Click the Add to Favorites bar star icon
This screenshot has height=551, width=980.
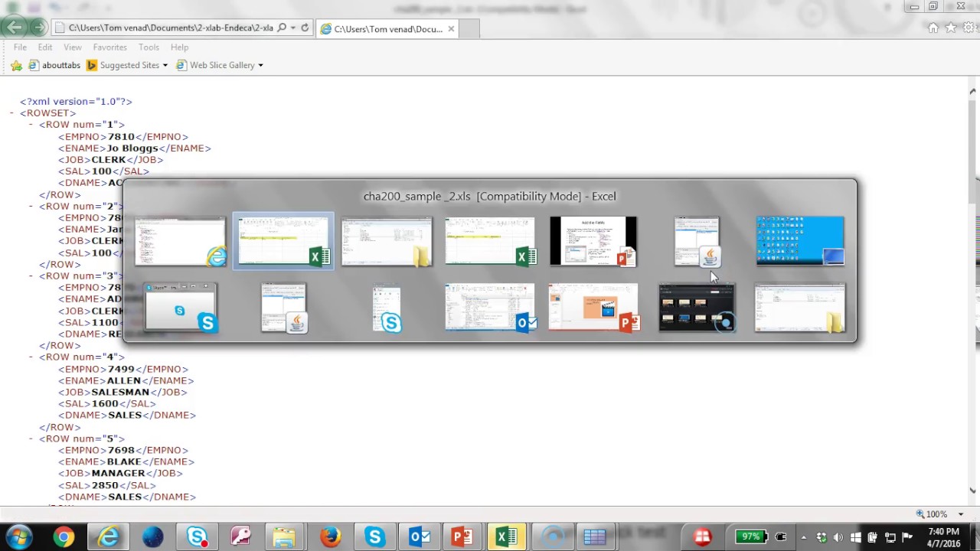pyautogui.click(x=16, y=66)
